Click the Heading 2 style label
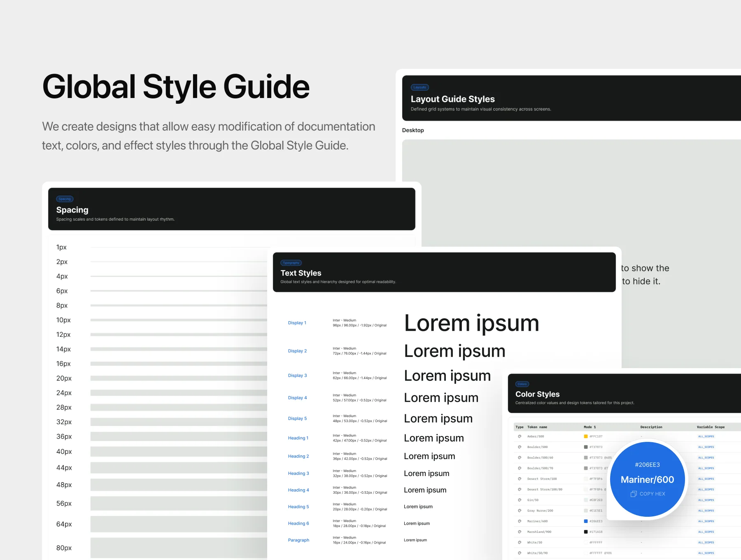 click(298, 456)
